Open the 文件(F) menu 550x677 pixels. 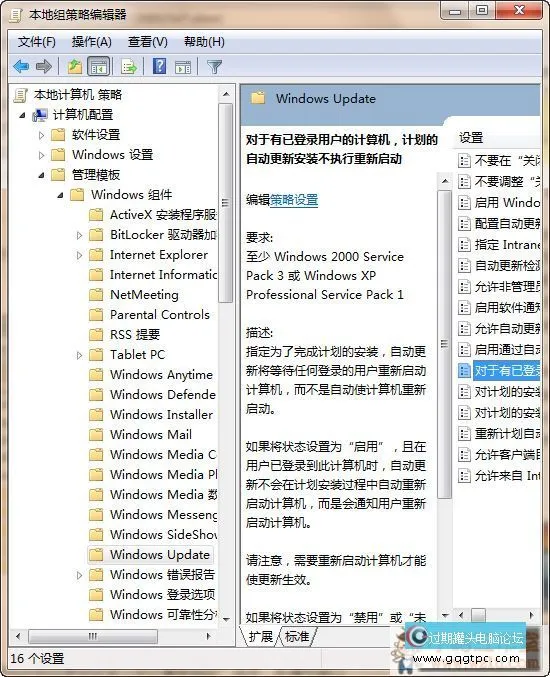[37, 42]
